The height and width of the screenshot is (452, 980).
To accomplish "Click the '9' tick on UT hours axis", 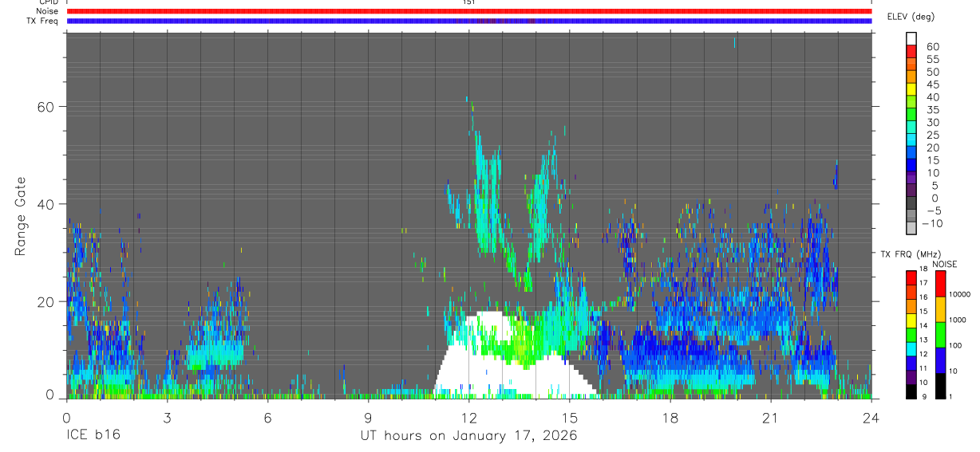I will click(x=368, y=418).
